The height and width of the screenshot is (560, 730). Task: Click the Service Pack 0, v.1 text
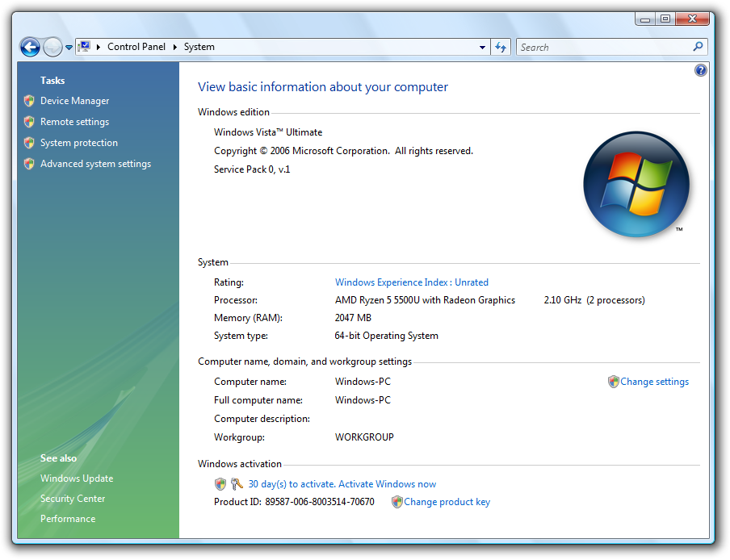pos(252,169)
